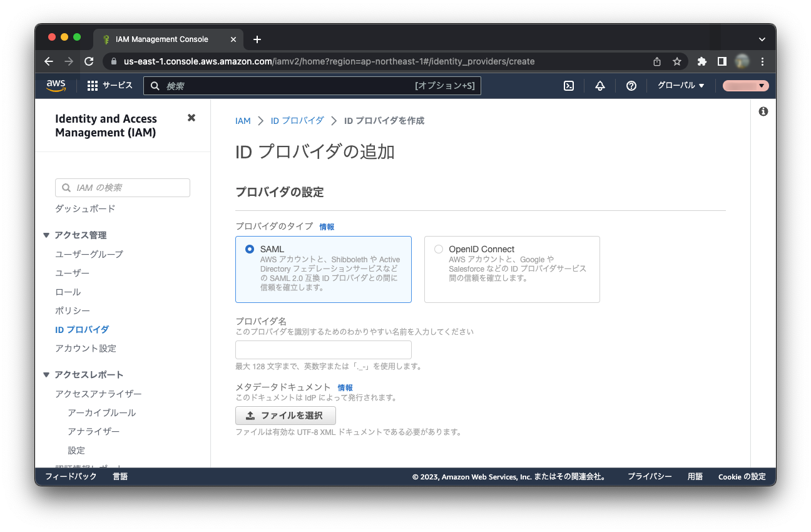Close the IAM sidebar with X icon

click(x=191, y=118)
